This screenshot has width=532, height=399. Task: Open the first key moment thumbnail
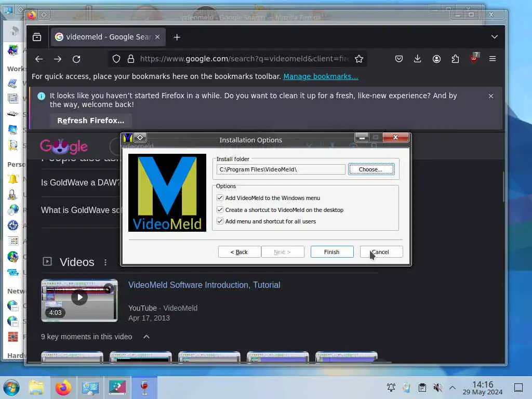coord(72,357)
